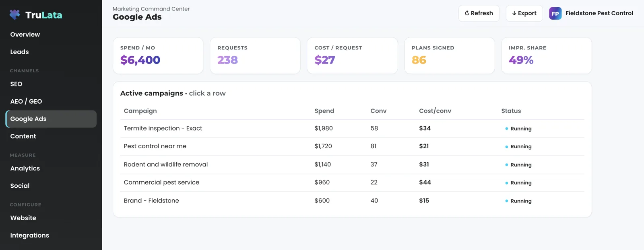Click the $1,980 spend value
Image resolution: width=644 pixels, height=250 pixels.
[x=324, y=128]
